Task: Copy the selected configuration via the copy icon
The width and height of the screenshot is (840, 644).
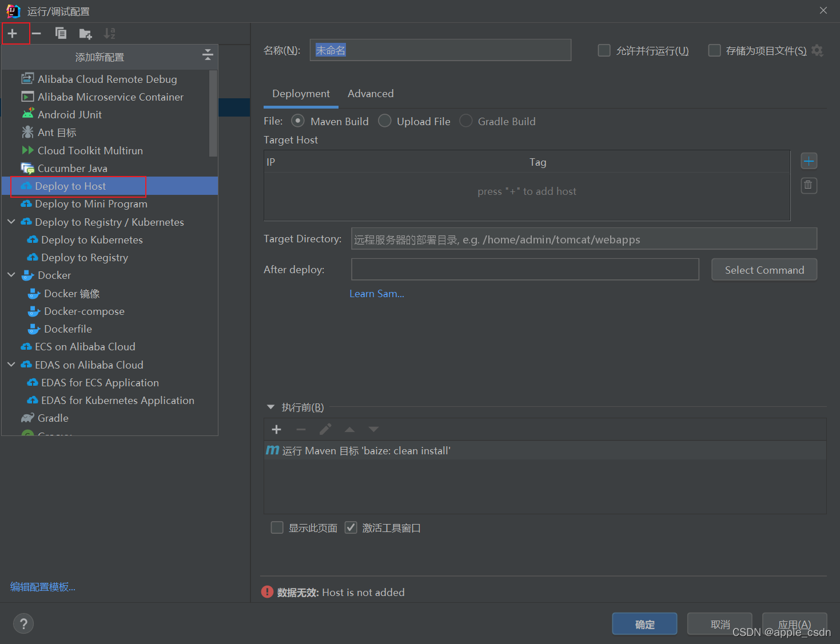Action: click(61, 33)
